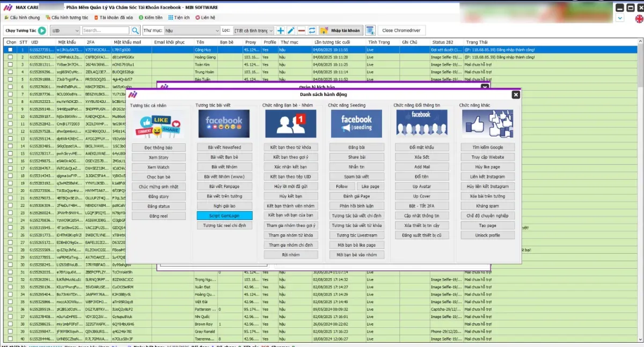
Task: Click the pencil edit-folder icon
Action: [x=291, y=31]
